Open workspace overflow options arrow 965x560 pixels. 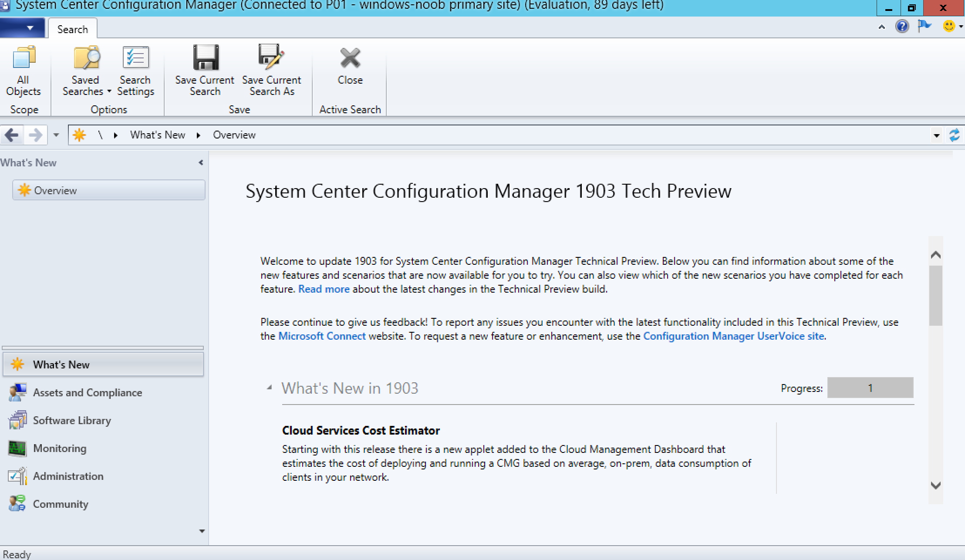click(x=202, y=531)
